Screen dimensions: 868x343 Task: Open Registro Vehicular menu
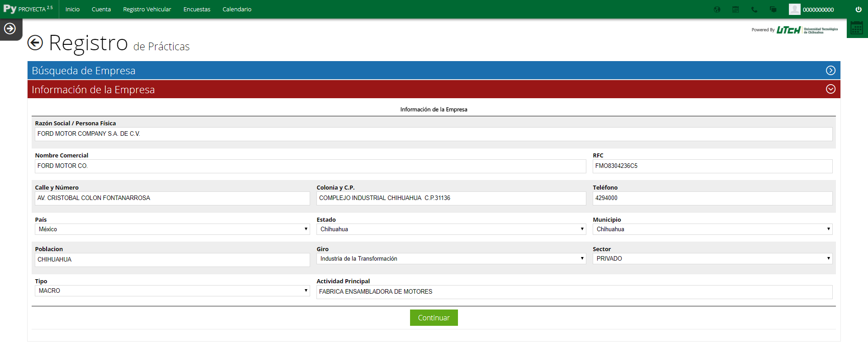pyautogui.click(x=147, y=10)
